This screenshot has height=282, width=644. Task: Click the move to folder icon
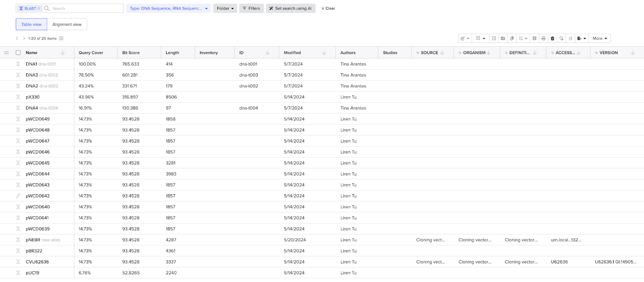[503, 38]
